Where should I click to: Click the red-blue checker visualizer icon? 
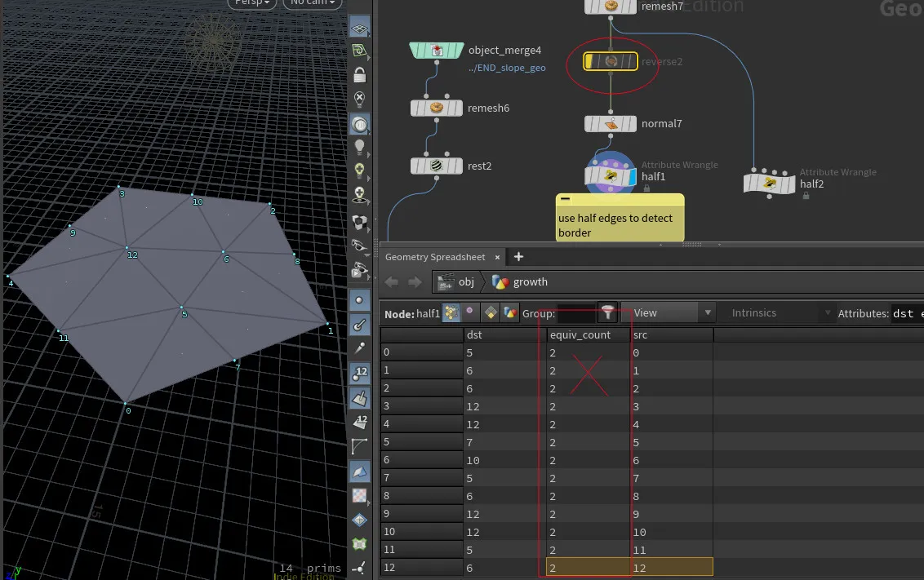(359, 496)
